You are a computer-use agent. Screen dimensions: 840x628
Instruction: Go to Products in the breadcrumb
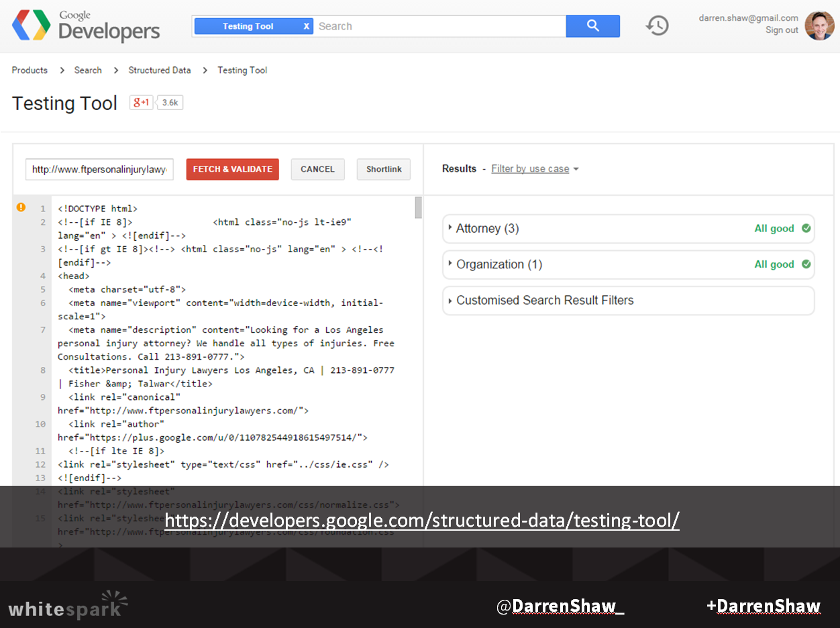point(30,70)
